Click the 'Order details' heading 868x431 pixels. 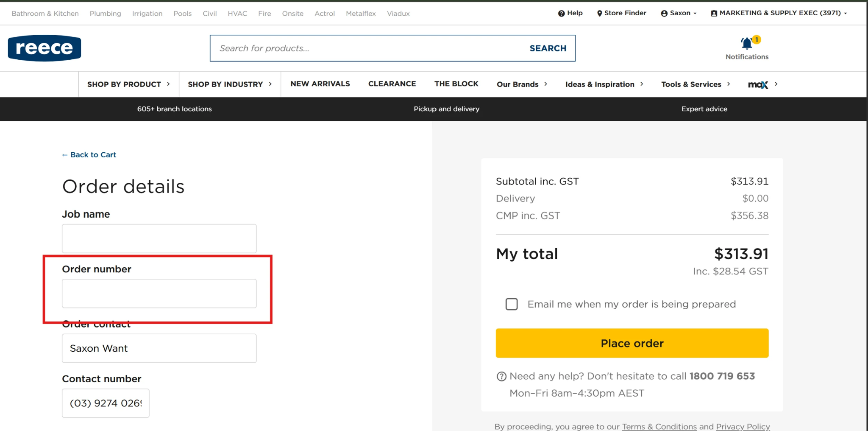point(123,187)
